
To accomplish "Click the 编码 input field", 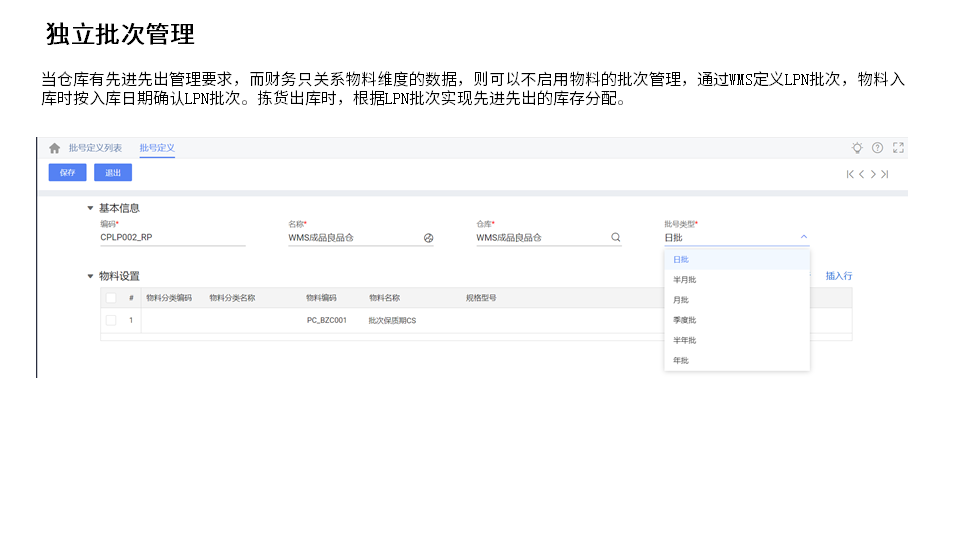I will click(172, 238).
